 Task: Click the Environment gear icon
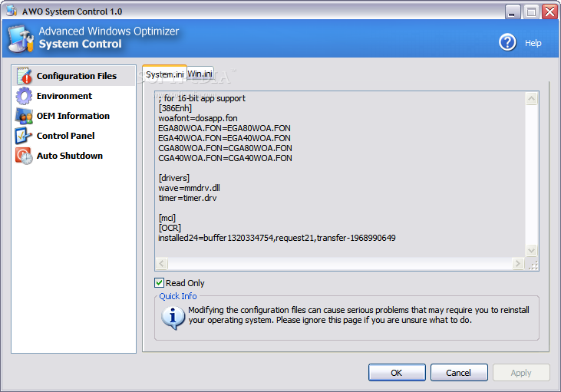pyautogui.click(x=24, y=96)
